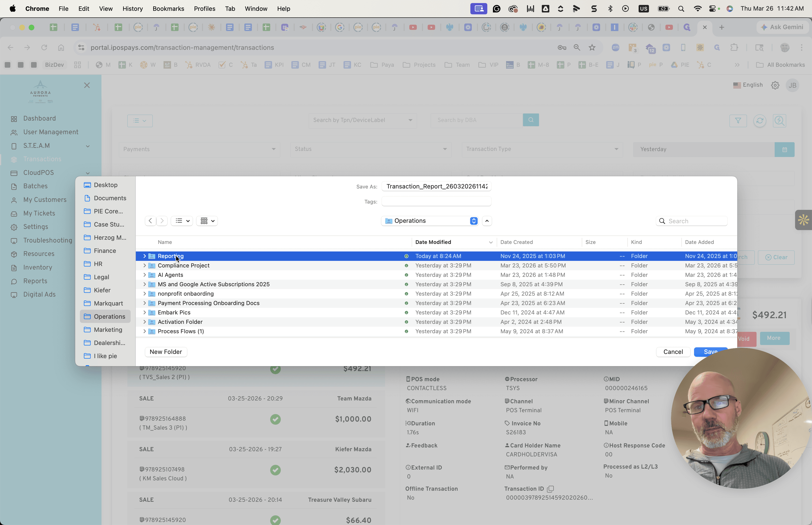Open Markquart folder in sidebar
The height and width of the screenshot is (525, 812).
pos(105,303)
